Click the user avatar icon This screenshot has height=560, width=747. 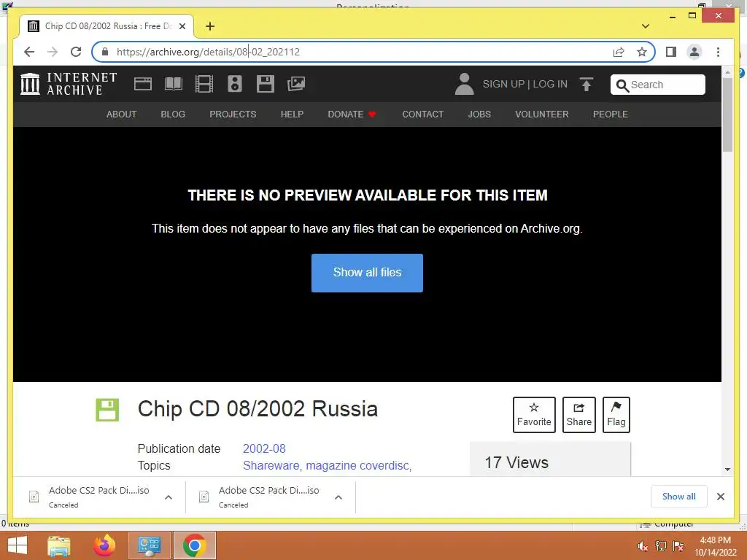click(x=464, y=84)
